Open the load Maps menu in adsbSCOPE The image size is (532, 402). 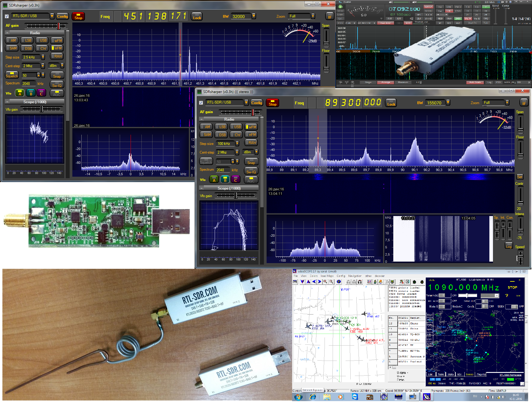pyautogui.click(x=327, y=276)
